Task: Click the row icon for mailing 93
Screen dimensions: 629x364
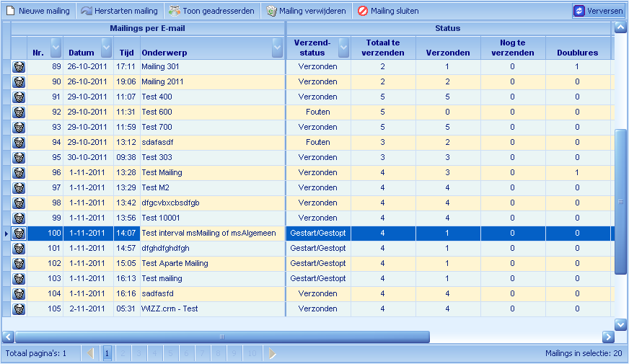Action: [x=19, y=128]
